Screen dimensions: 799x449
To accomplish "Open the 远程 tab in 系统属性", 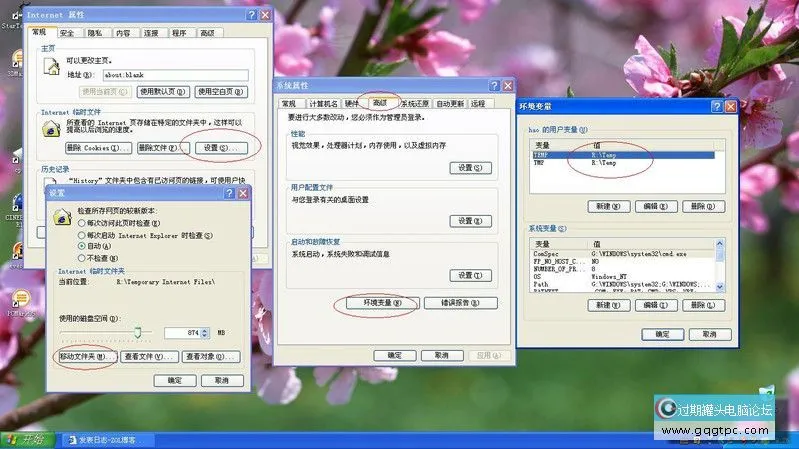I will pos(478,104).
